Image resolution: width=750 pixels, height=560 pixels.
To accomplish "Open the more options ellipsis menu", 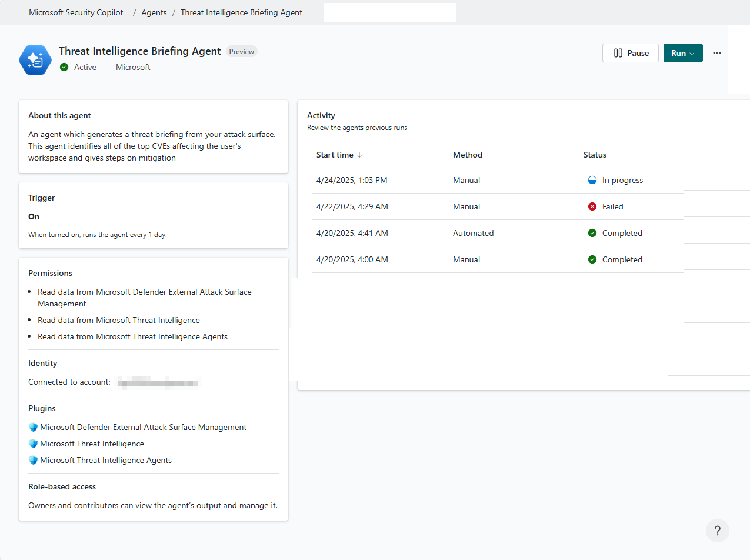I will pyautogui.click(x=716, y=53).
